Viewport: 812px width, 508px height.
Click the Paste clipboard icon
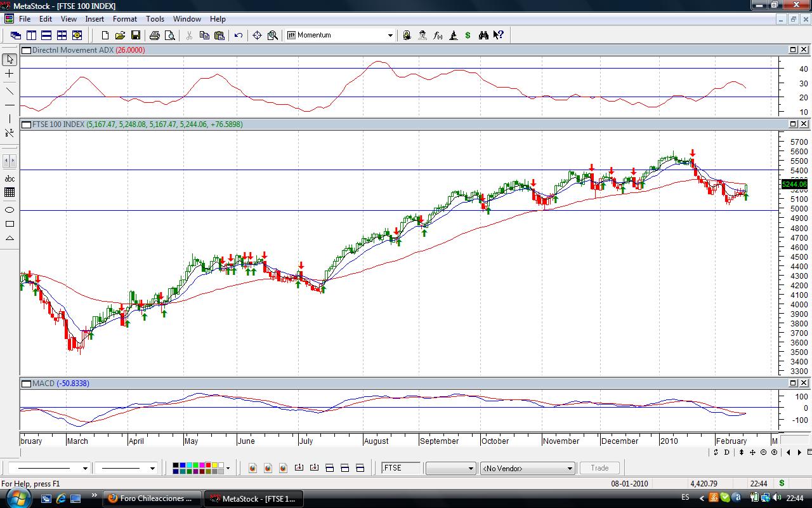219,36
